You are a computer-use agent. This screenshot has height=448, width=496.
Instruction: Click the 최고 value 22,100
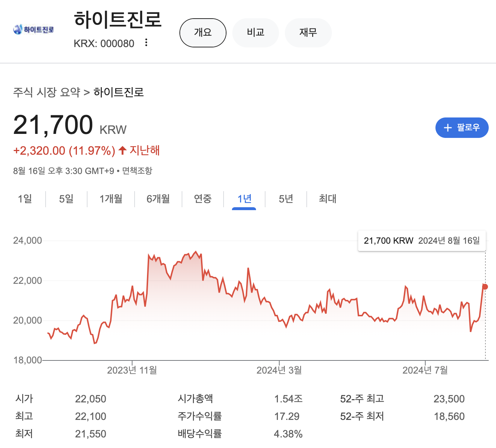tap(90, 416)
